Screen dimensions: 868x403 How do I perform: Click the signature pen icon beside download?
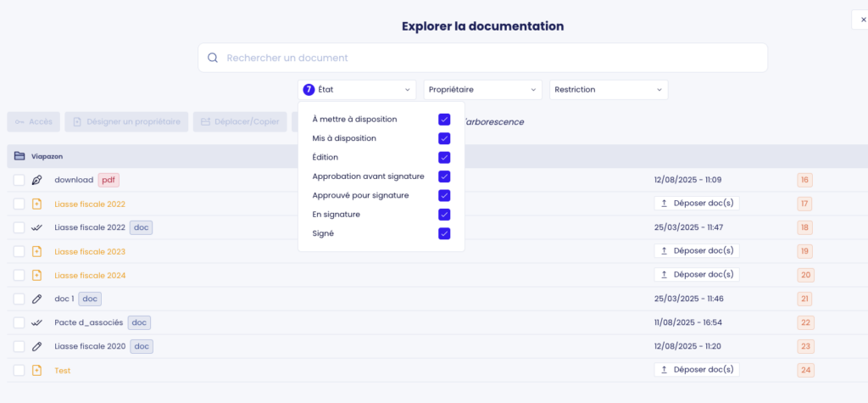click(x=36, y=180)
